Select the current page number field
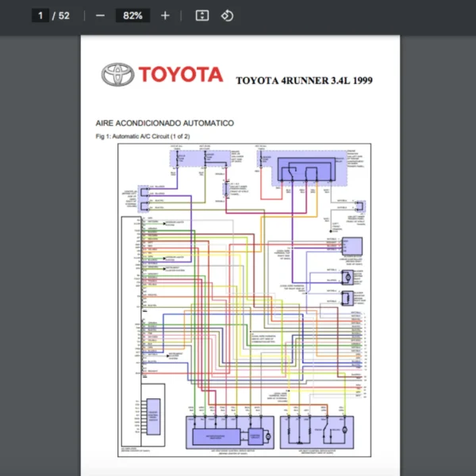This screenshot has width=476, height=476. pyautogui.click(x=40, y=16)
